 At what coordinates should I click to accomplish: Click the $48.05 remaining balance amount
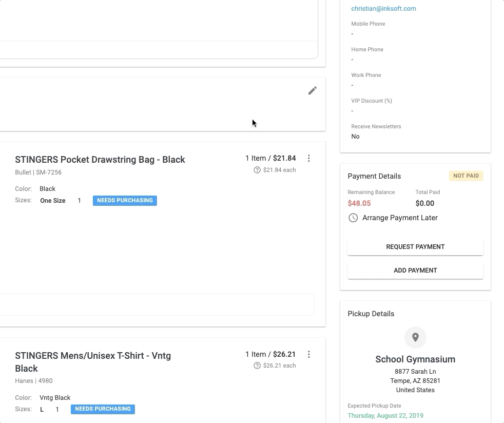click(359, 203)
